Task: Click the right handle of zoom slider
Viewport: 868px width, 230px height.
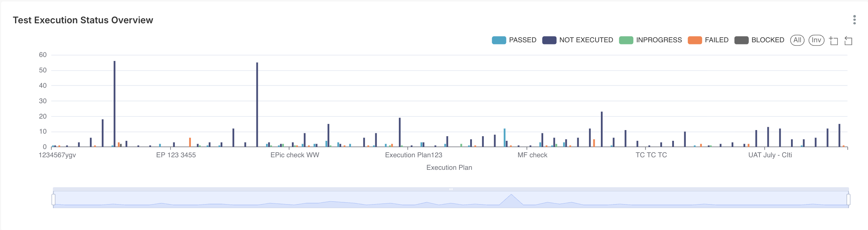Action: (848, 199)
